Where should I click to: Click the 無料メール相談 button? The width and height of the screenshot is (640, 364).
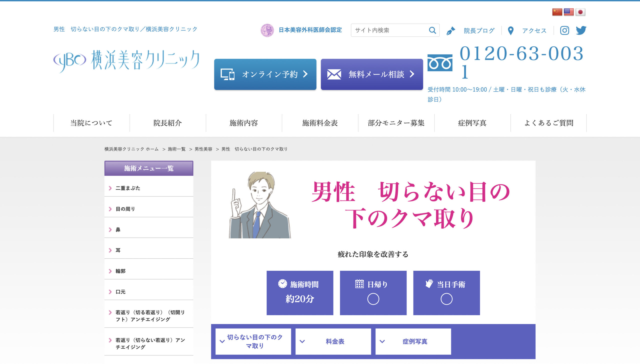coord(372,74)
